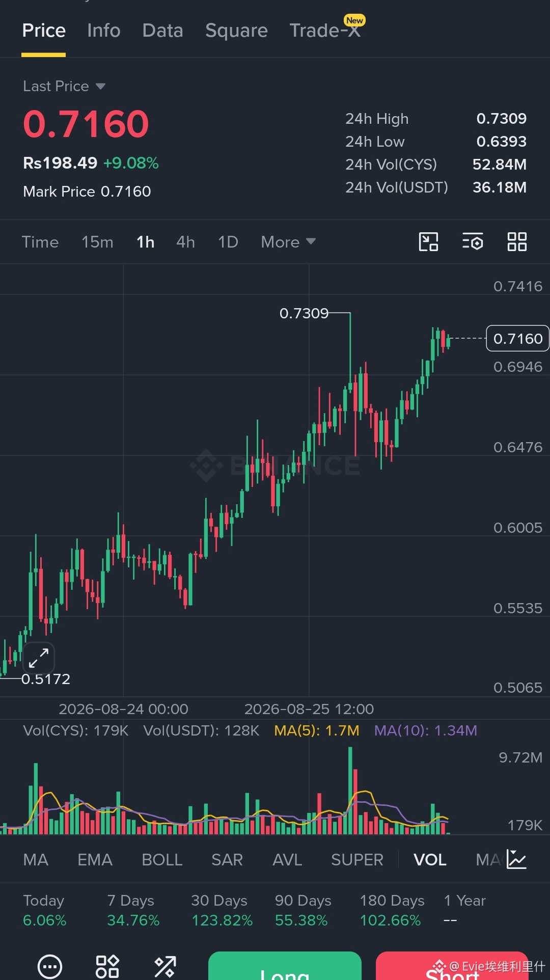Tap the 24h Vol(CYS) value 52.84M
Screen dimensions: 550x980
499,165
